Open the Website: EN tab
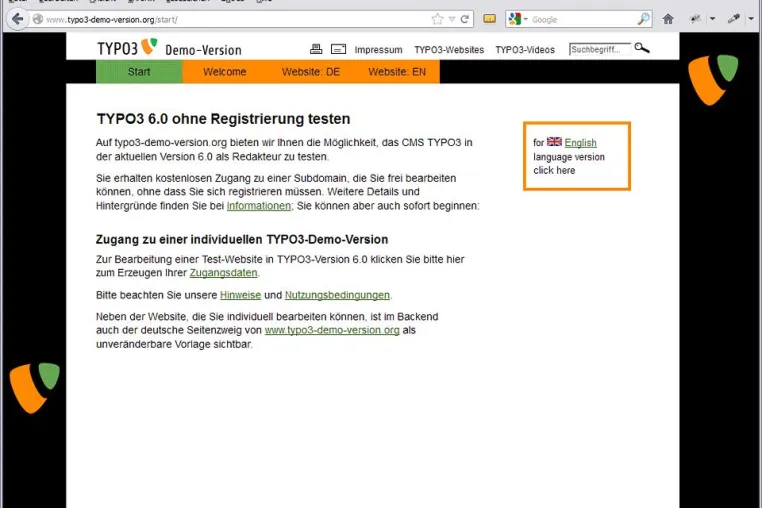The height and width of the screenshot is (508, 762). (x=397, y=72)
